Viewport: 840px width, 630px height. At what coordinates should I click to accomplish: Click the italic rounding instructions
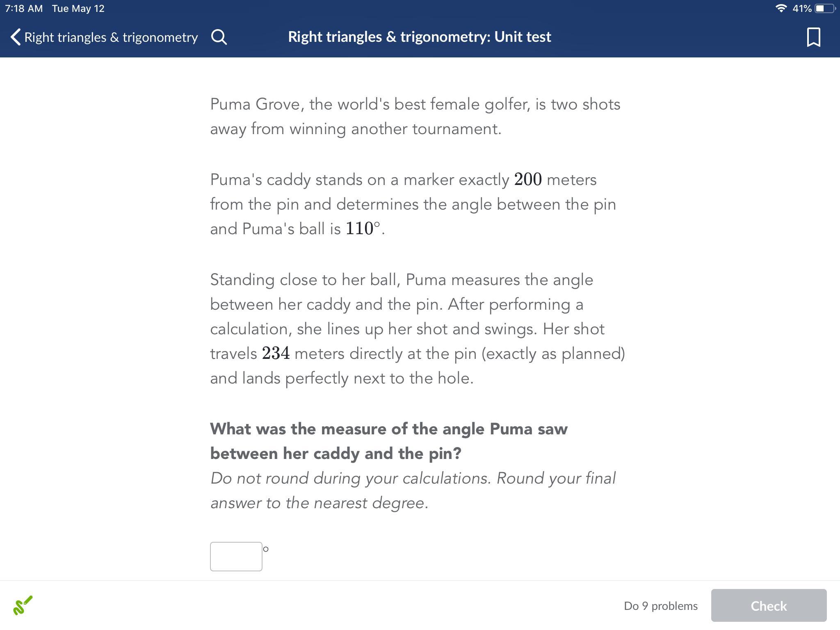pos(413,490)
